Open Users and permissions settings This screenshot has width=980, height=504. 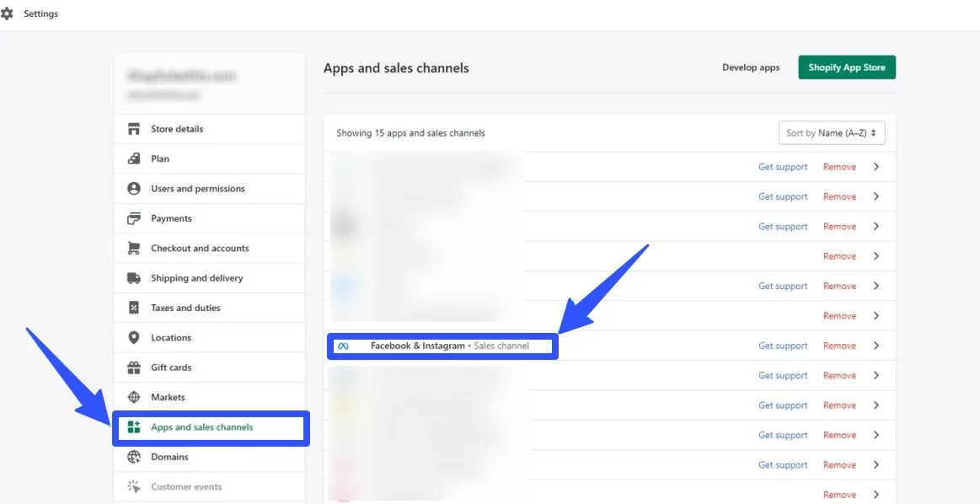click(x=197, y=189)
